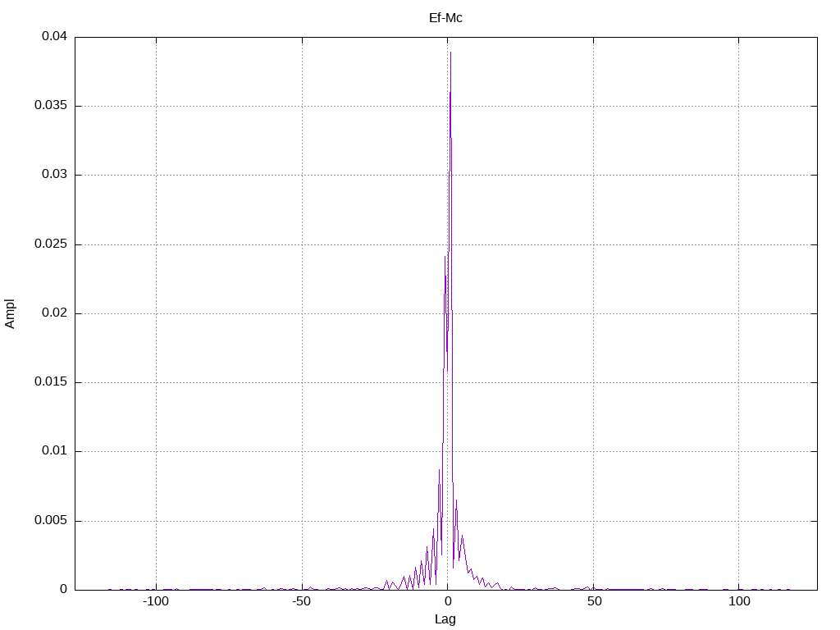Click the y-axis tick value 0.025
The height and width of the screenshot is (630, 840).
point(51,244)
